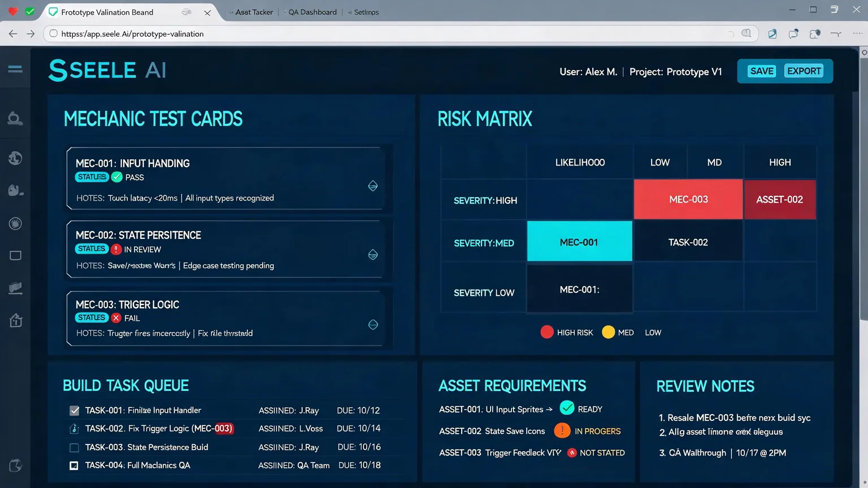Click the STATUES badge on MEC-001
This screenshot has width=868, height=488.
92,177
